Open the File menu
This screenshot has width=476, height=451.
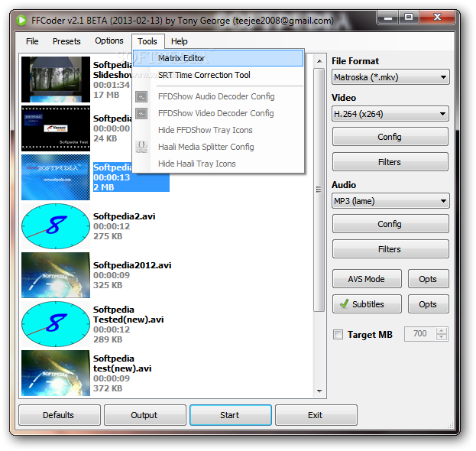(x=32, y=41)
